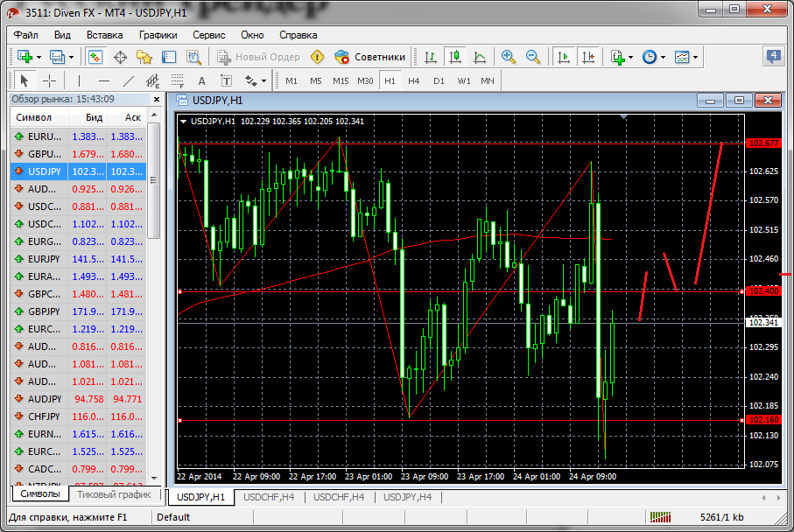This screenshot has width=794, height=532.
Task: Select the Vertical Line drawing tool
Action: click(x=79, y=80)
